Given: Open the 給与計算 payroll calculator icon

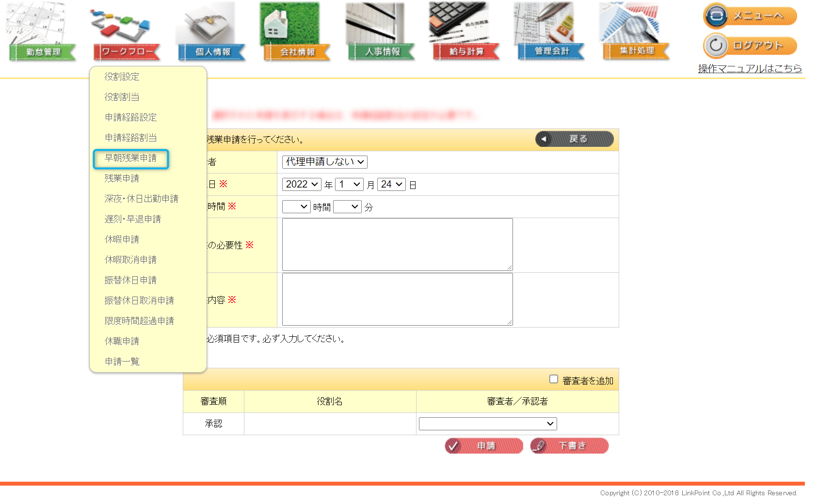Looking at the screenshot, I should click(x=466, y=32).
